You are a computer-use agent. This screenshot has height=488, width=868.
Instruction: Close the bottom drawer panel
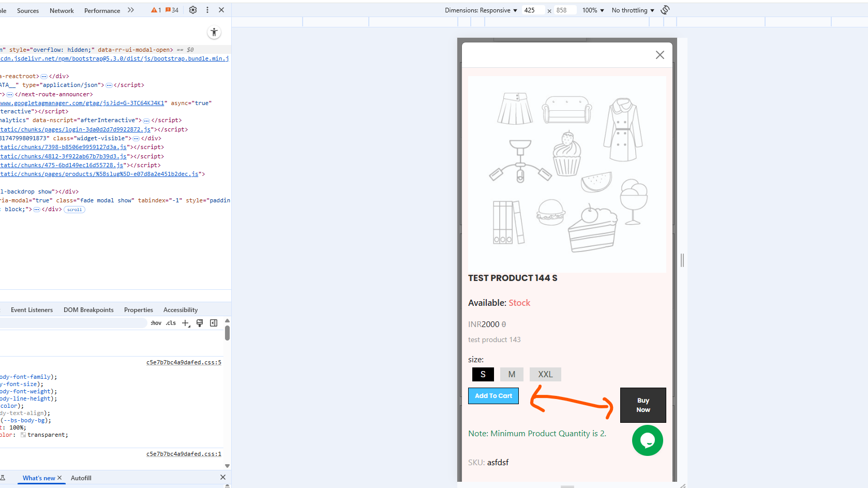(x=223, y=477)
